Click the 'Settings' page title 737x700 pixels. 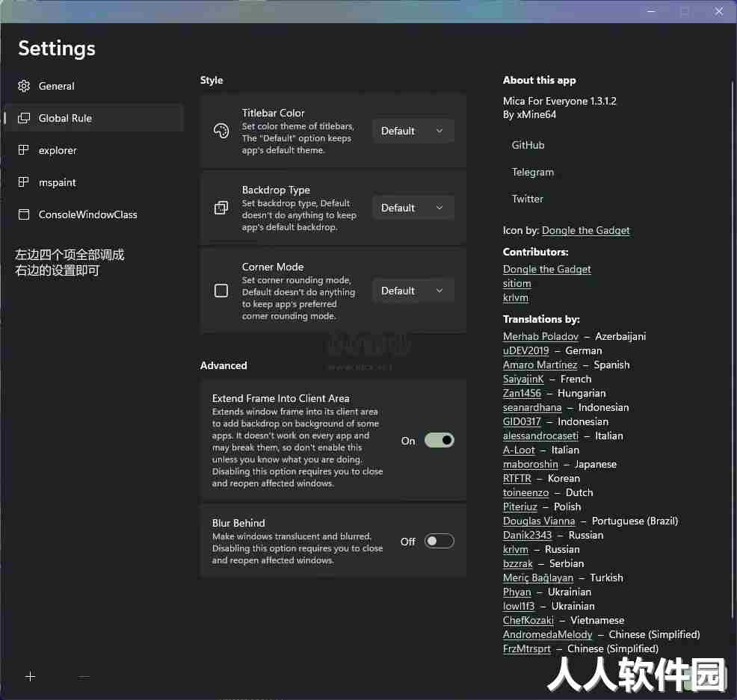[57, 49]
